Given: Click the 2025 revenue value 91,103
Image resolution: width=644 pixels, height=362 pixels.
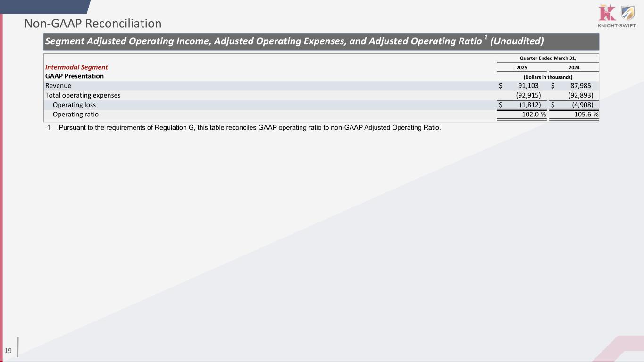Looking at the screenshot, I should 525,86.
